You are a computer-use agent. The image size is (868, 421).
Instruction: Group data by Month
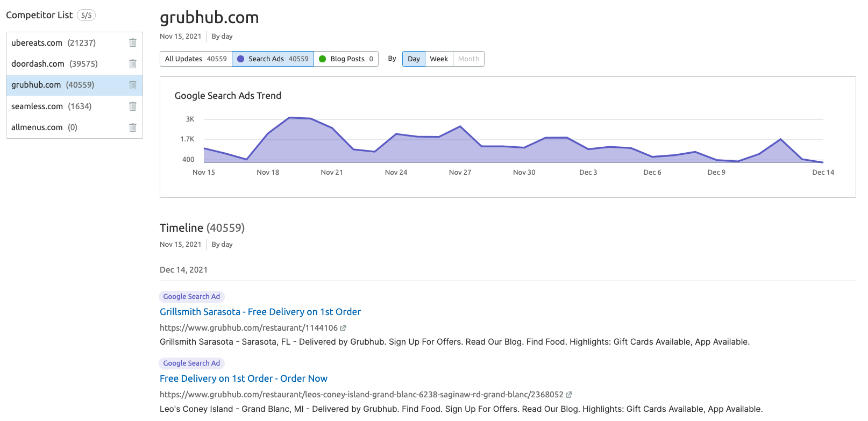(468, 59)
